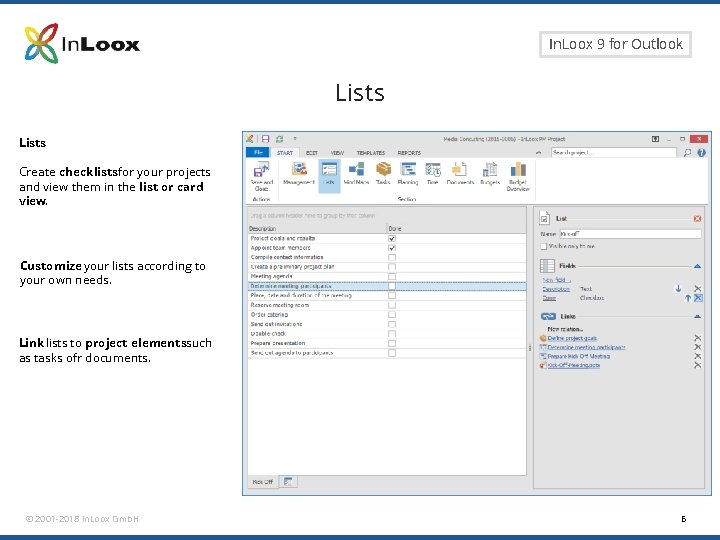720x540 pixels.
Task: Check Done for Prepare presentation
Action: click(392, 343)
